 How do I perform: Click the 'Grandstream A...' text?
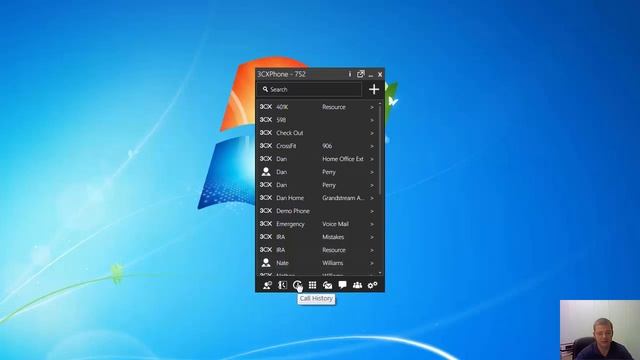[343, 198]
